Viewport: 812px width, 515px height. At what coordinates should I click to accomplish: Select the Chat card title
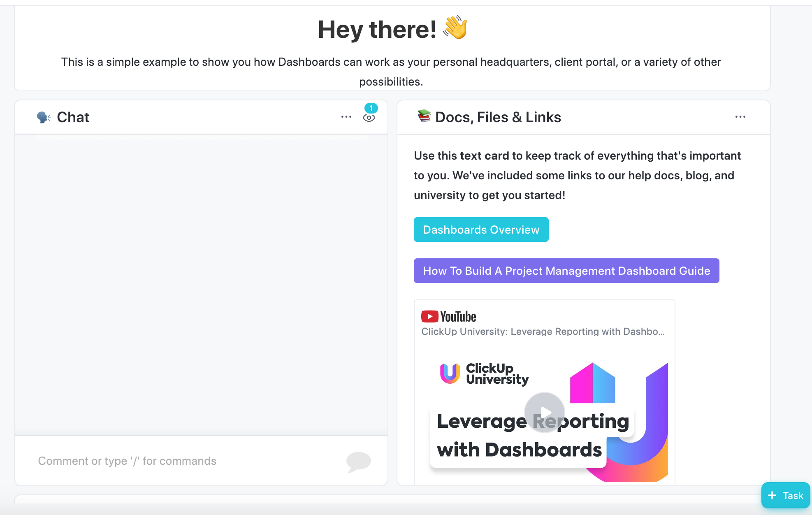[73, 117]
